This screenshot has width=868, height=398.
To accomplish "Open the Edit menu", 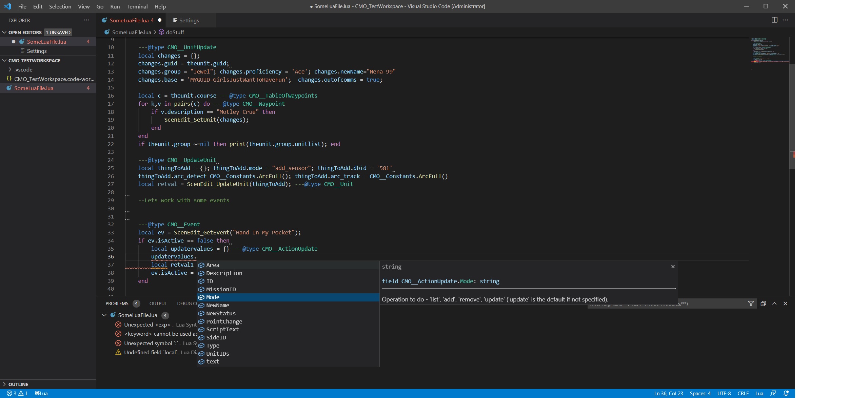I will (x=38, y=6).
